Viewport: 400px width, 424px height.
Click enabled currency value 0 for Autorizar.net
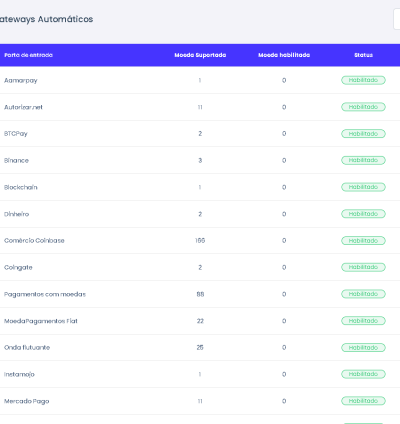(x=284, y=107)
